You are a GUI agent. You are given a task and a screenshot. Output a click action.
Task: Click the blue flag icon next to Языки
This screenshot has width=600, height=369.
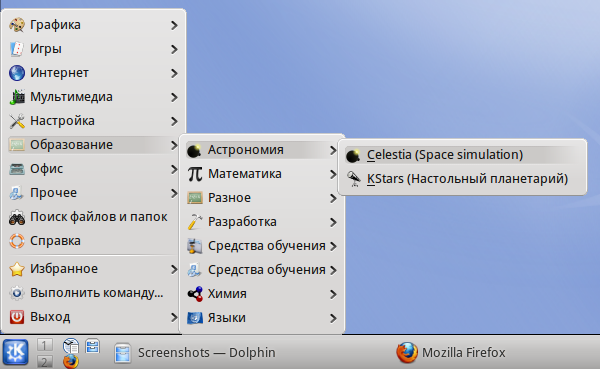click(x=194, y=318)
